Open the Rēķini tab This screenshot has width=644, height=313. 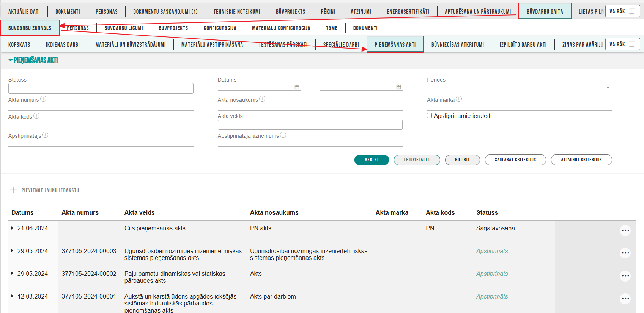click(x=328, y=12)
